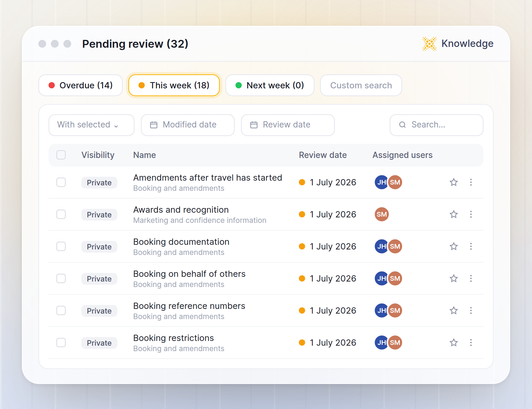Tick the Booking documentation checkbox

pyautogui.click(x=61, y=246)
